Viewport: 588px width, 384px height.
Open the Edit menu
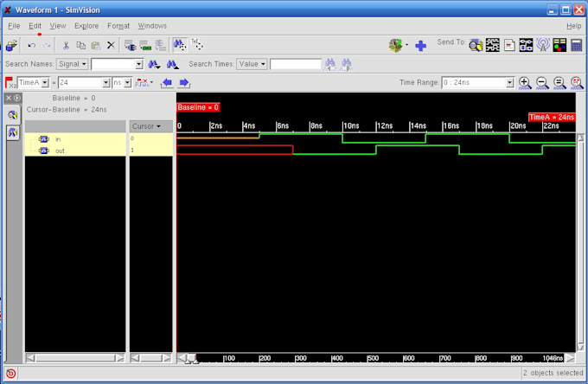[35, 26]
